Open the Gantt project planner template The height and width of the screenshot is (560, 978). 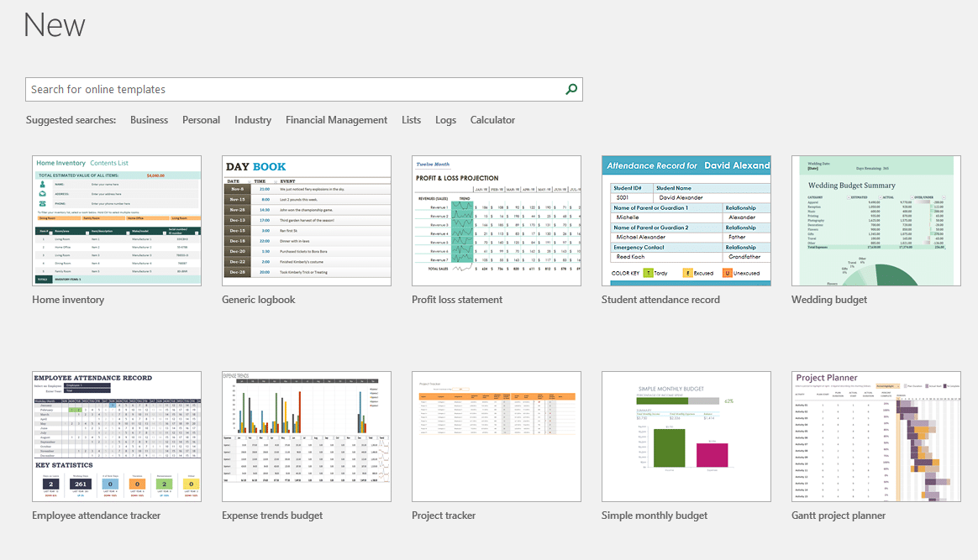[875, 436]
